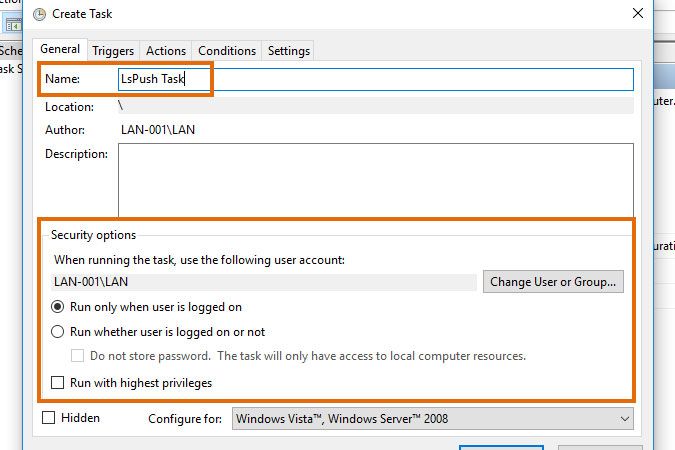Click the LAN-001\LAN user account field
675x450 pixels.
(x=264, y=282)
